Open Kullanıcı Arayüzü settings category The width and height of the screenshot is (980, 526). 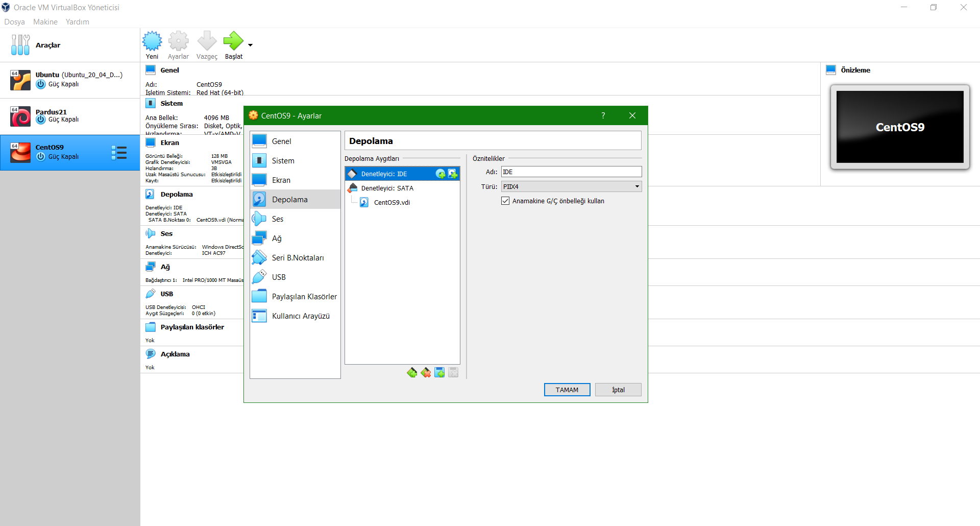click(295, 316)
